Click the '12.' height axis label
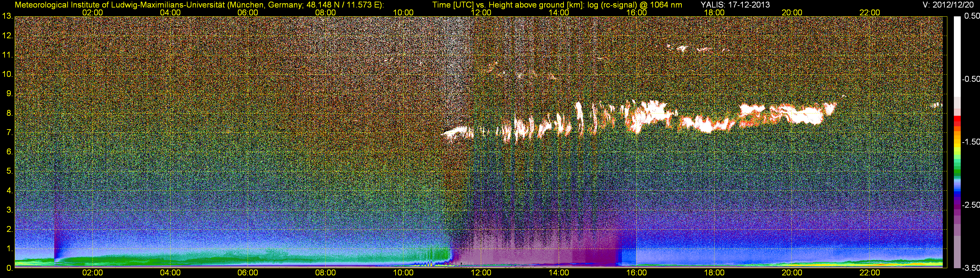 point(7,36)
